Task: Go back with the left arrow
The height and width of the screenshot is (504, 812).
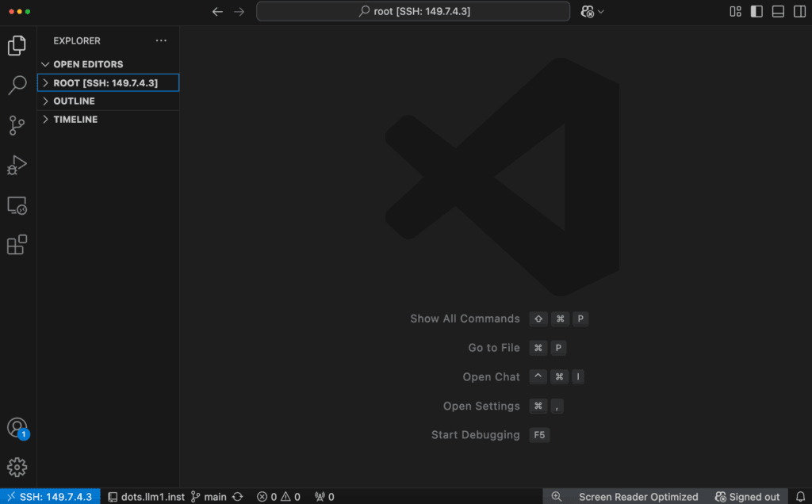Action: tap(217, 11)
